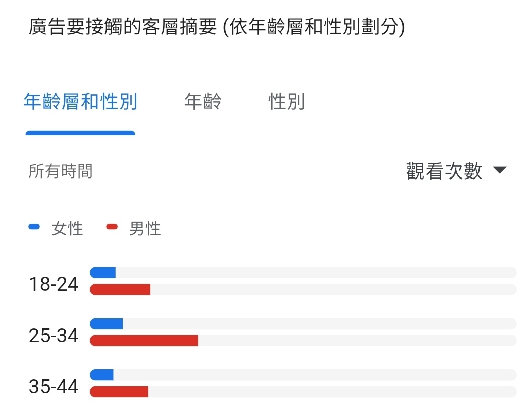Select the 25-34 female blue bar
This screenshot has width=532, height=416.
coord(106,323)
